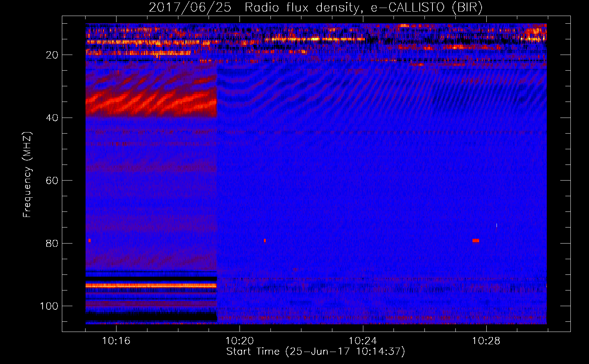
Task: Click the "10:24" time tick label
Action: [x=363, y=341]
